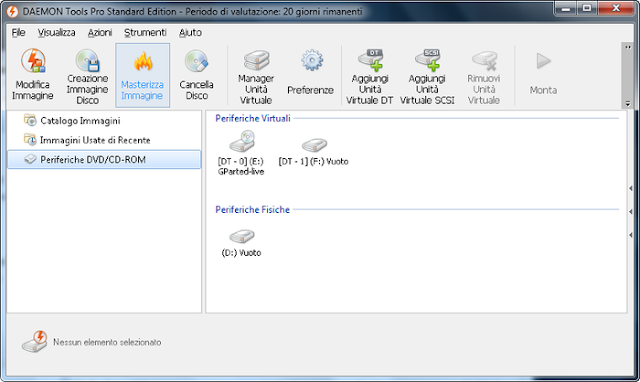Add a virtual SCSI drive
This screenshot has height=382, width=640.
coord(427,75)
